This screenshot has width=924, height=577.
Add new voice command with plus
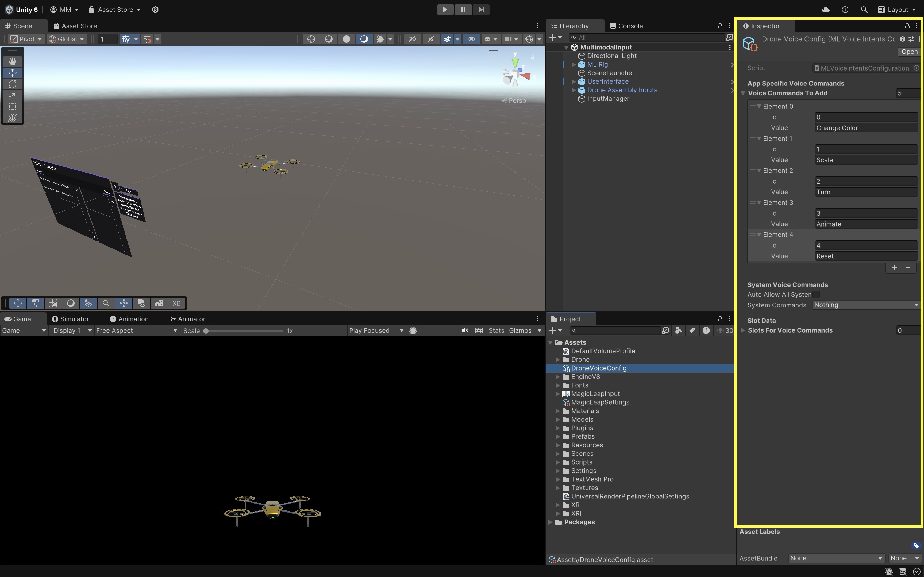pos(894,268)
